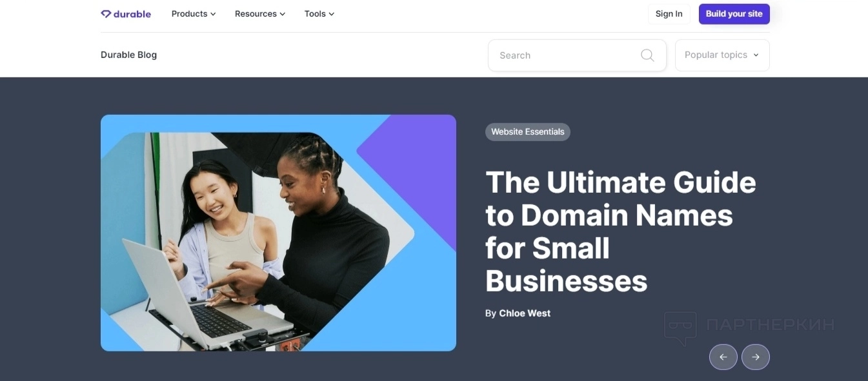Screen dimensions: 868x381
Task: Expand the Tools menu chevron
Action: pos(332,14)
